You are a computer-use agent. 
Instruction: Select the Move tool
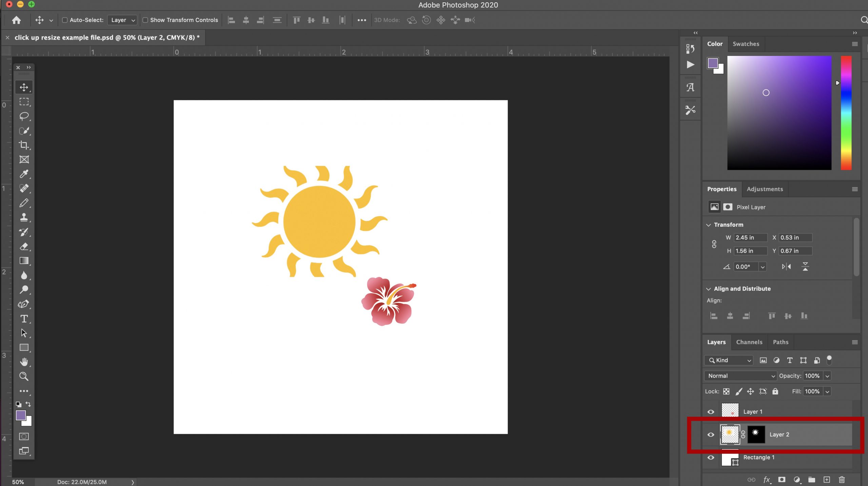point(24,87)
